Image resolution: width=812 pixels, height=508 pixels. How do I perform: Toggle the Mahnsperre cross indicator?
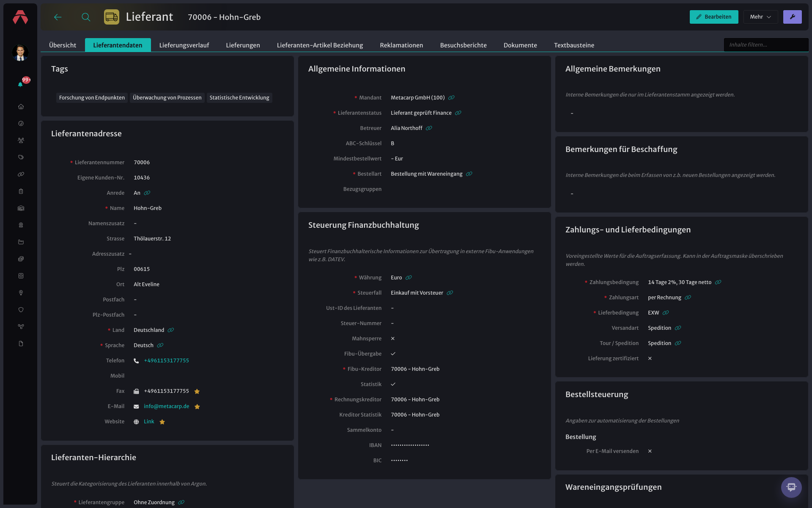pos(393,339)
